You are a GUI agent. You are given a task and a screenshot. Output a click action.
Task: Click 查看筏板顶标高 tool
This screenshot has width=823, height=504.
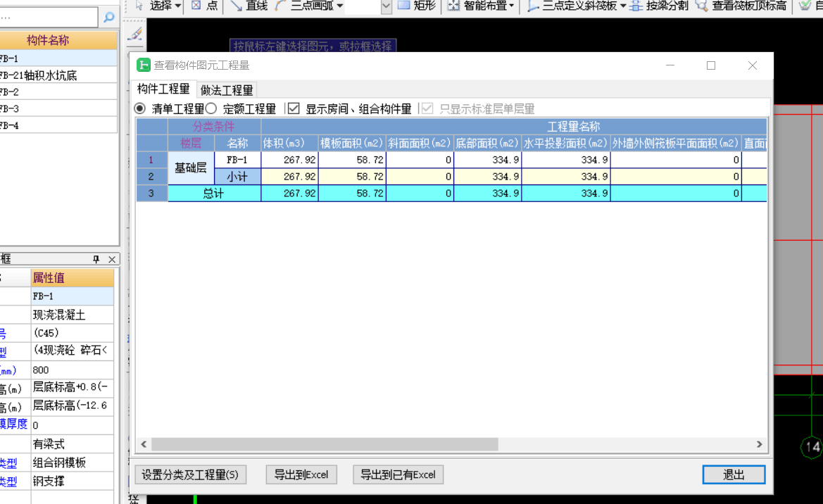[x=741, y=6]
